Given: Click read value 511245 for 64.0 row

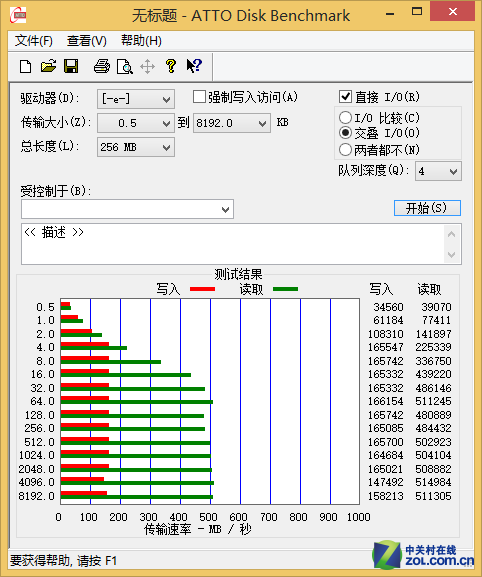Looking at the screenshot, I should click(x=433, y=401).
